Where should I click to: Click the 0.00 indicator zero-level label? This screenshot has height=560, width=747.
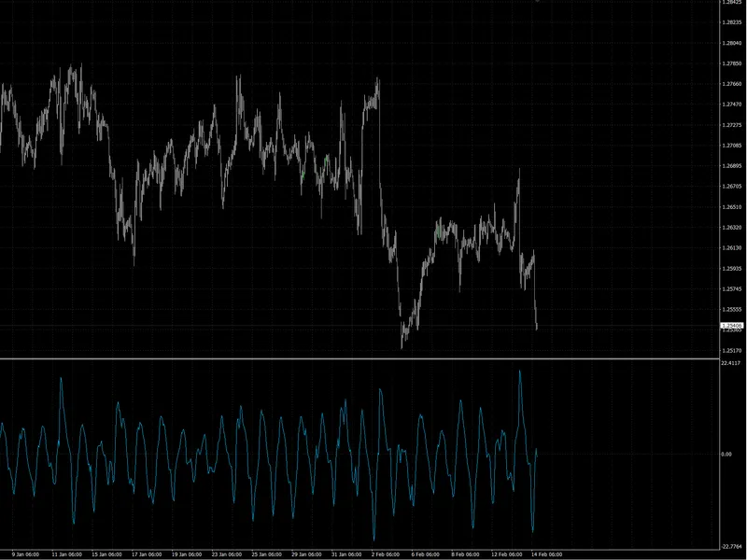click(726, 454)
